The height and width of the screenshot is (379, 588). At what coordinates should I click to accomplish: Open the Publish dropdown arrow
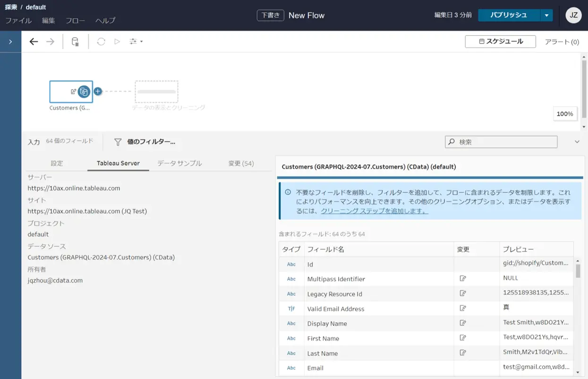pyautogui.click(x=546, y=15)
